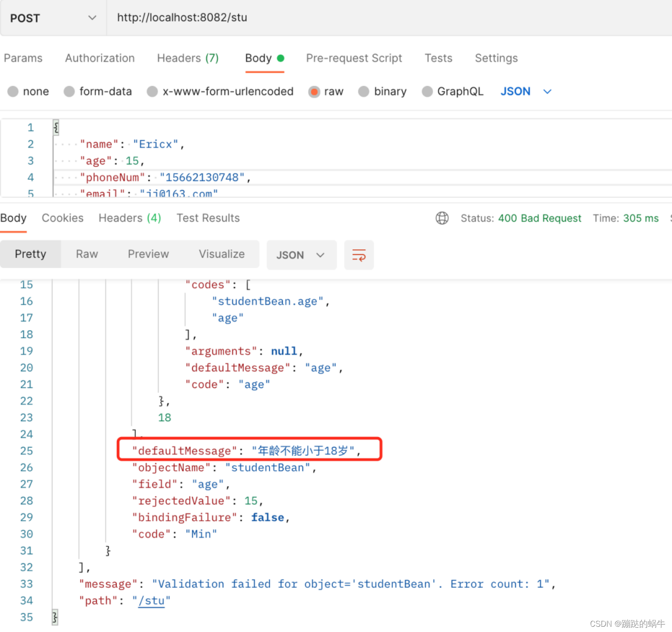Click the "15662130748" phone value
This screenshot has width=672, height=632.
tap(202, 178)
